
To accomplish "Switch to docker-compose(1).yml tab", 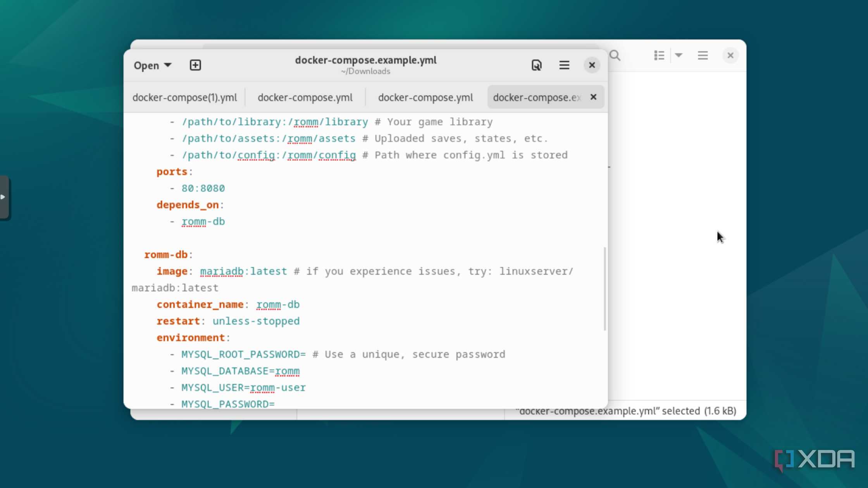I will click(184, 97).
